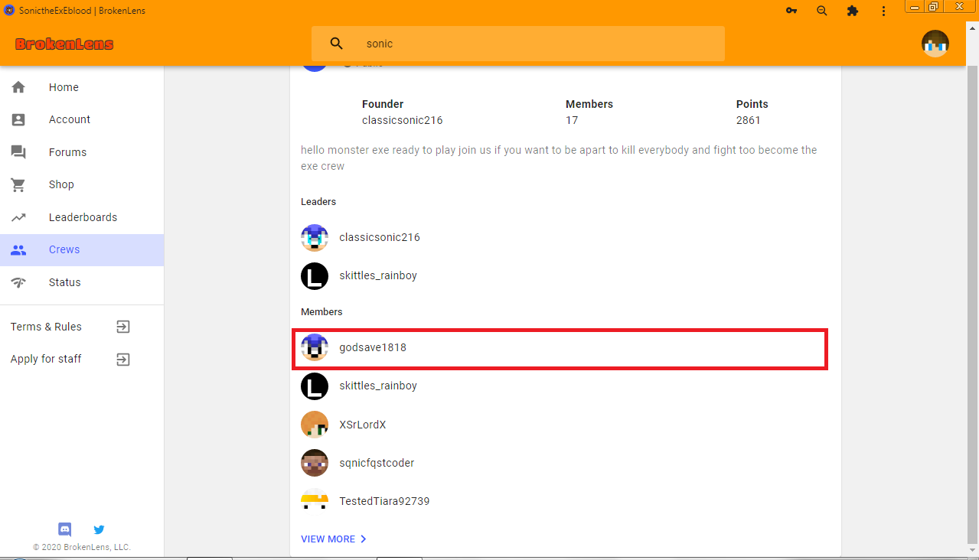Open the user profile avatar top right
Image resolution: width=979 pixels, height=560 pixels.
pyautogui.click(x=935, y=44)
